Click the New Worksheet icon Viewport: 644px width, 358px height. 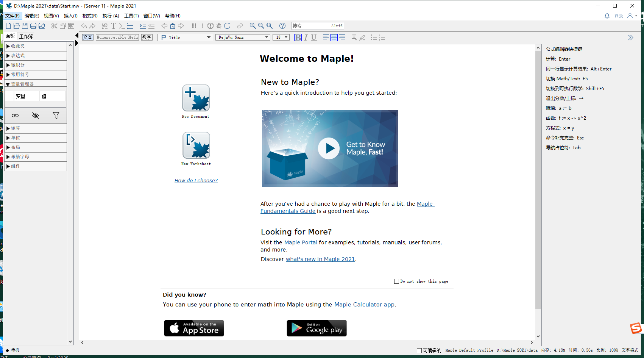click(x=196, y=145)
